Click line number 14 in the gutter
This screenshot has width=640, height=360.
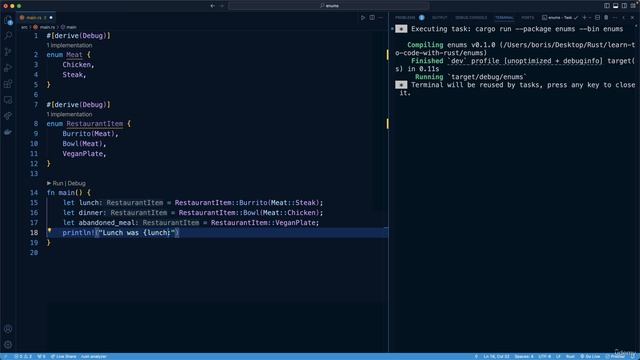click(x=34, y=193)
